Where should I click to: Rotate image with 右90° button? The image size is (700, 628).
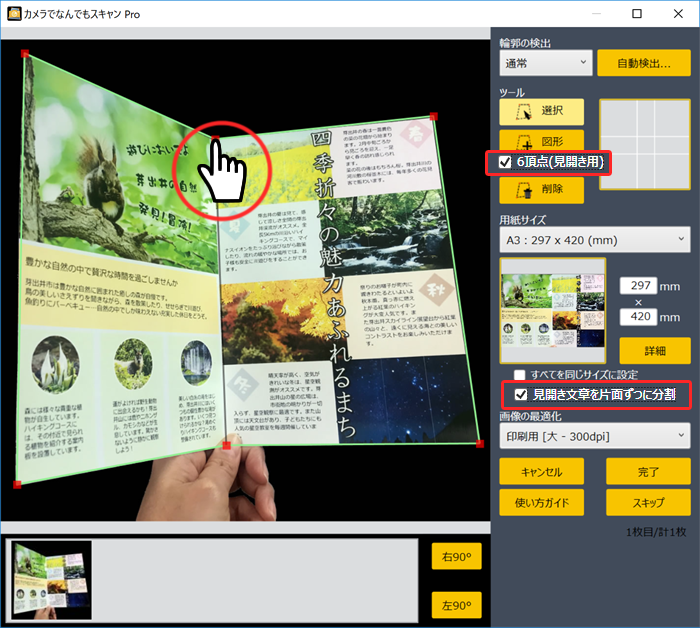[x=455, y=557]
